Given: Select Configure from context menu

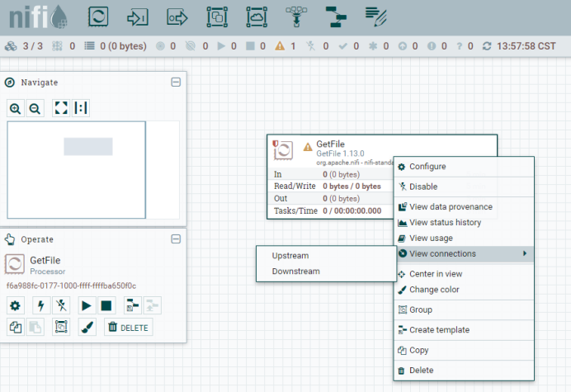Looking at the screenshot, I should (x=464, y=167).
